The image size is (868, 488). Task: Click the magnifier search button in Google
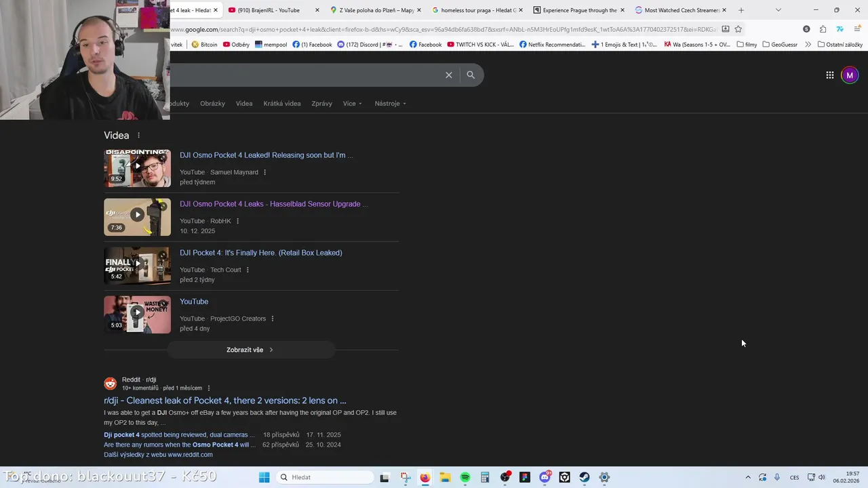[x=471, y=75]
